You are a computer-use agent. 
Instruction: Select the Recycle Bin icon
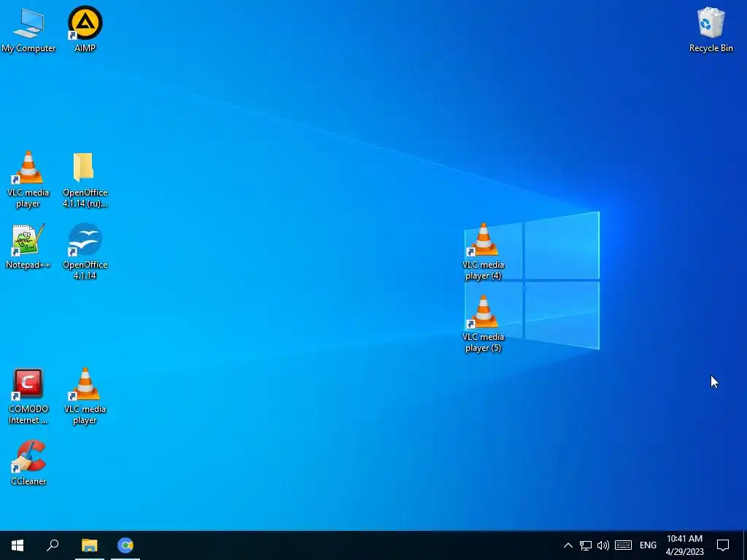pyautogui.click(x=711, y=29)
